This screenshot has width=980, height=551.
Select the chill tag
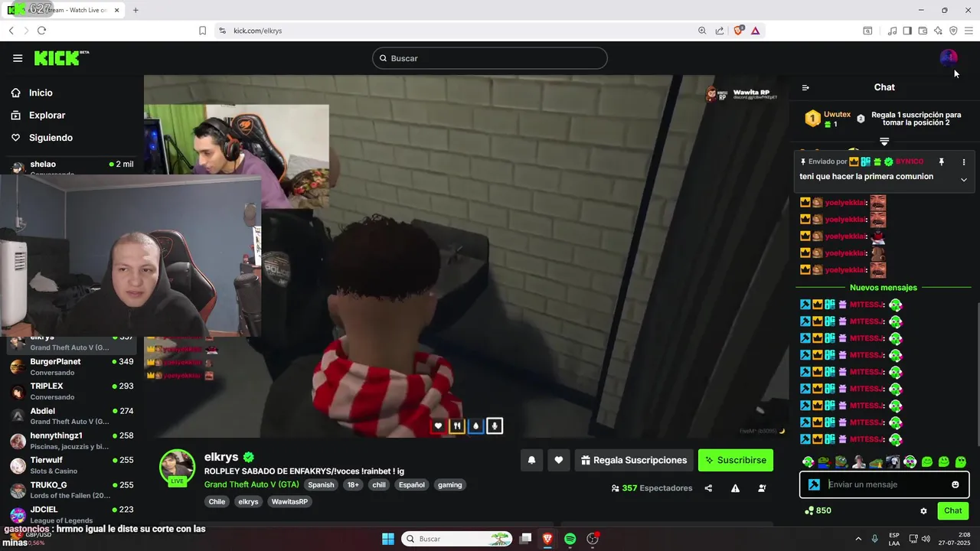(379, 484)
